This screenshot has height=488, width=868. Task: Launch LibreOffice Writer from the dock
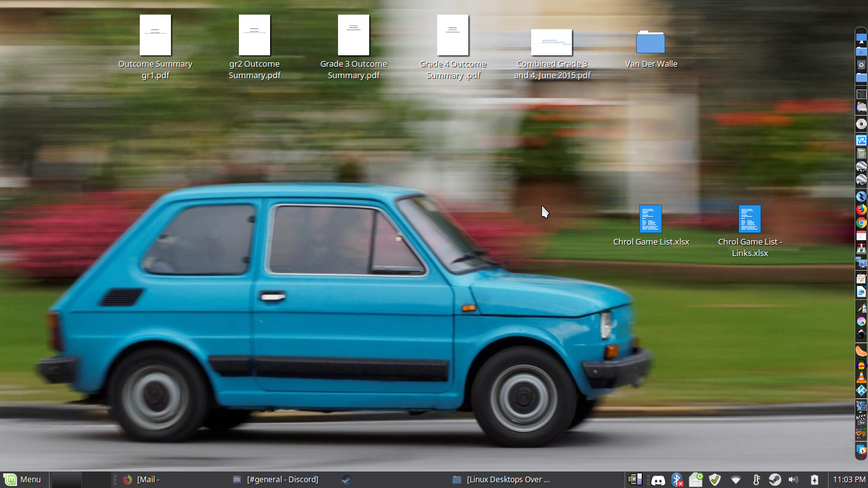tap(862, 292)
